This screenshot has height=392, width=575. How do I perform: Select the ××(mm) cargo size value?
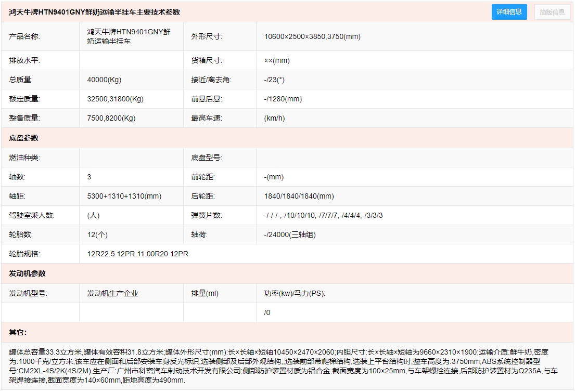pyautogui.click(x=277, y=60)
